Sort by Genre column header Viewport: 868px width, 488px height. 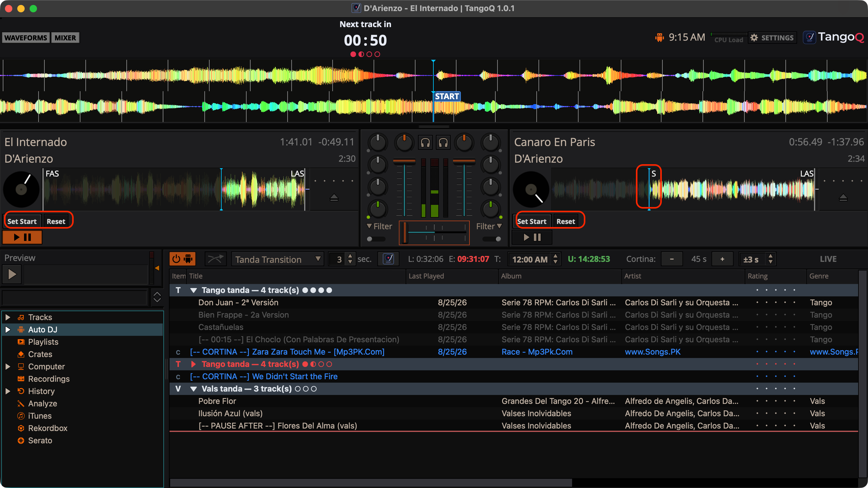[832, 276]
